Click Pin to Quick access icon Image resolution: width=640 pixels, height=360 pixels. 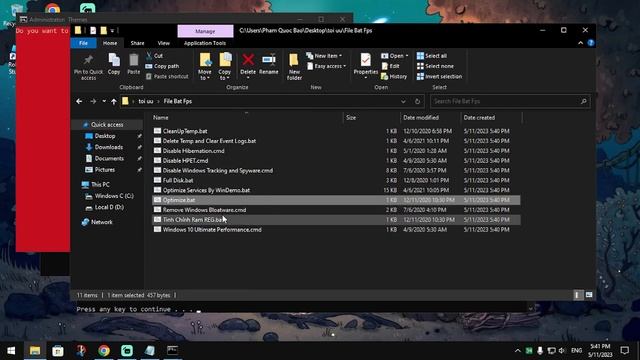coord(88,60)
